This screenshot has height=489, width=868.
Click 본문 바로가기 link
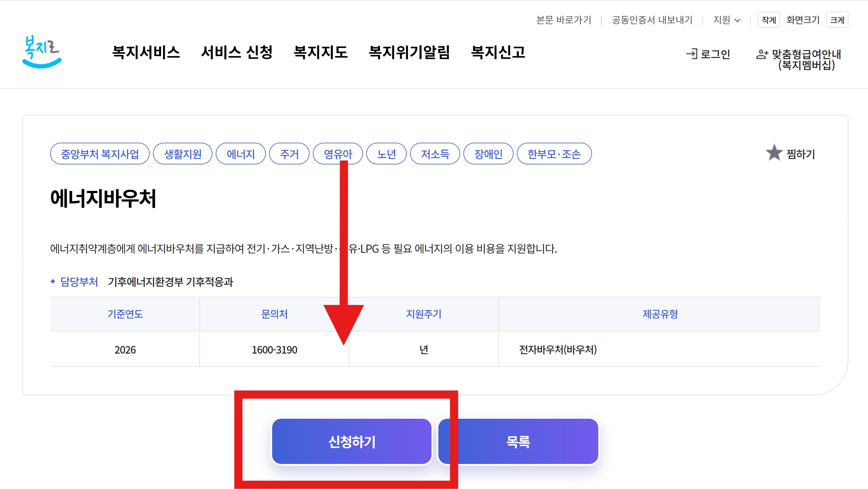click(564, 20)
